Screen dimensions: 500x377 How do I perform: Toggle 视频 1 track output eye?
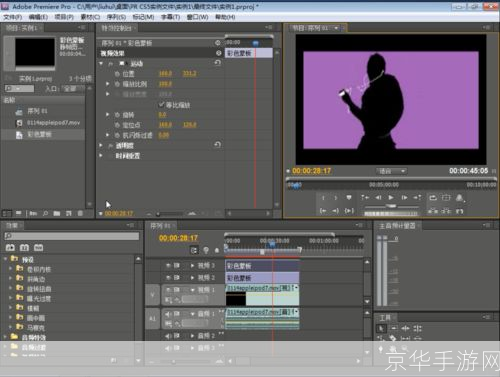168,290
